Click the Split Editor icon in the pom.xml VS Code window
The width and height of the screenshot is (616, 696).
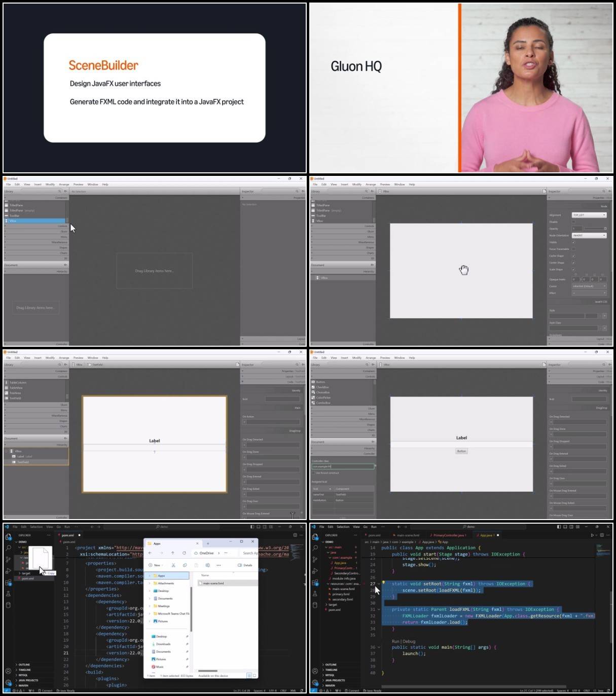[295, 535]
